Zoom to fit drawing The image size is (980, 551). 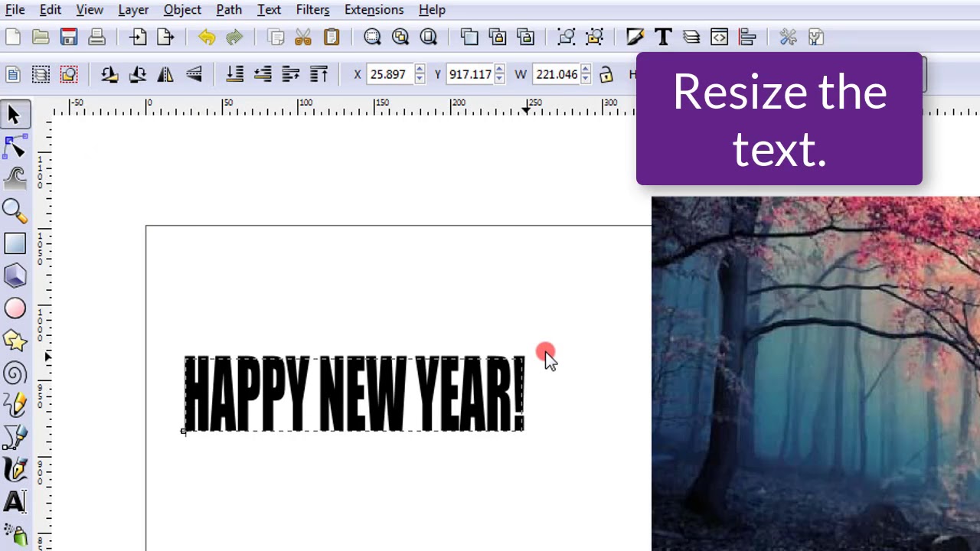[x=400, y=37]
